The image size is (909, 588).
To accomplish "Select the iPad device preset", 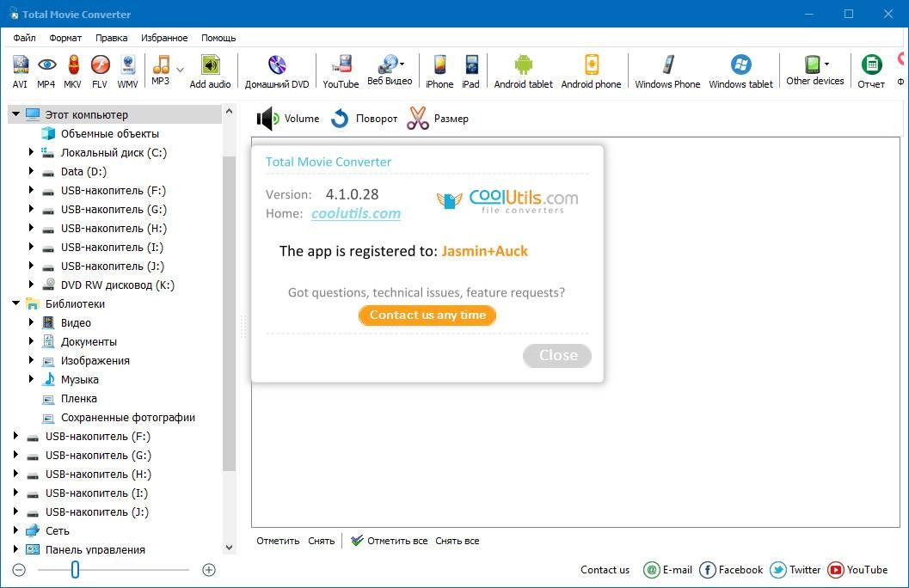I will [470, 71].
